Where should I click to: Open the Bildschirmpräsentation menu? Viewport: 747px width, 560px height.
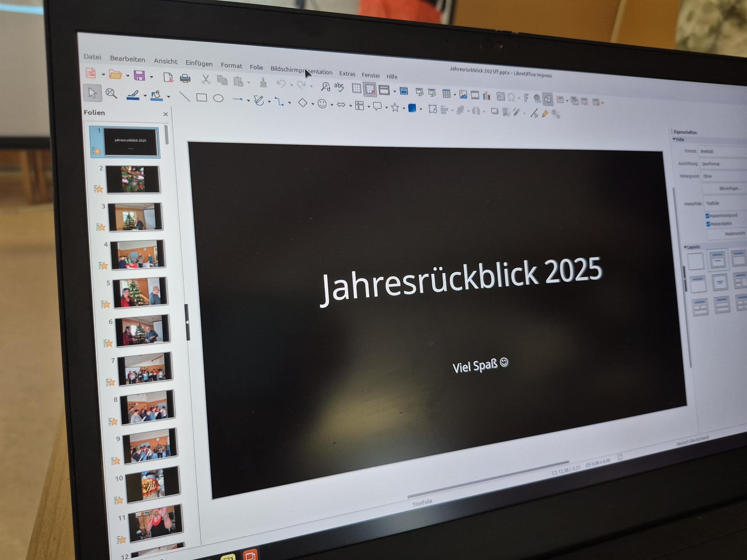[301, 70]
